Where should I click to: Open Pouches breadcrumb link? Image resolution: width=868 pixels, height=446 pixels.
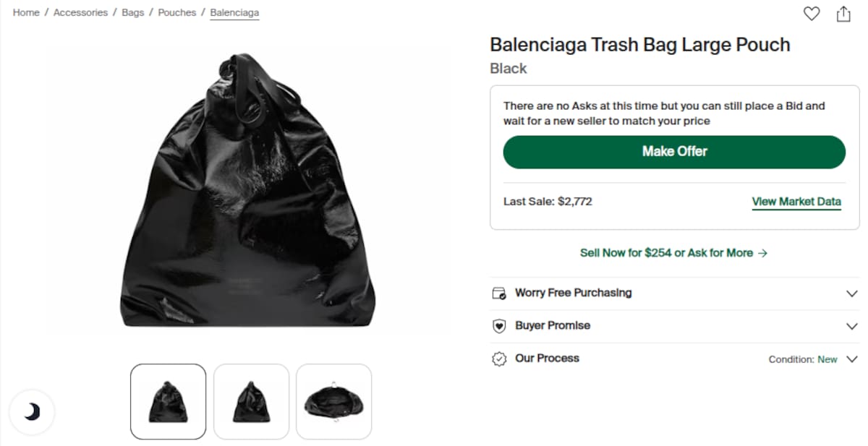point(177,12)
